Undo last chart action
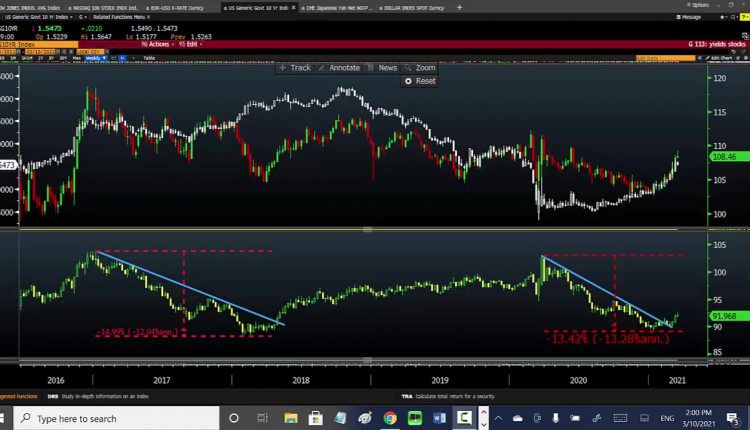 pos(734,52)
